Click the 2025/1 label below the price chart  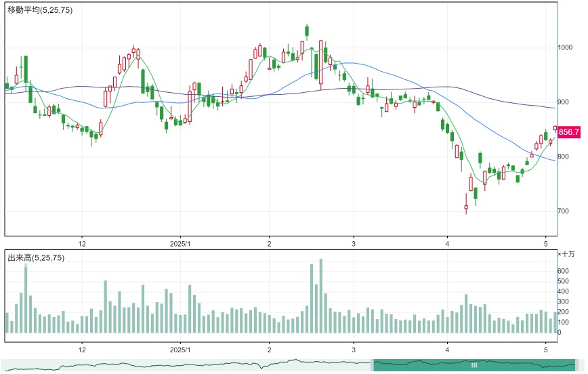point(180,244)
